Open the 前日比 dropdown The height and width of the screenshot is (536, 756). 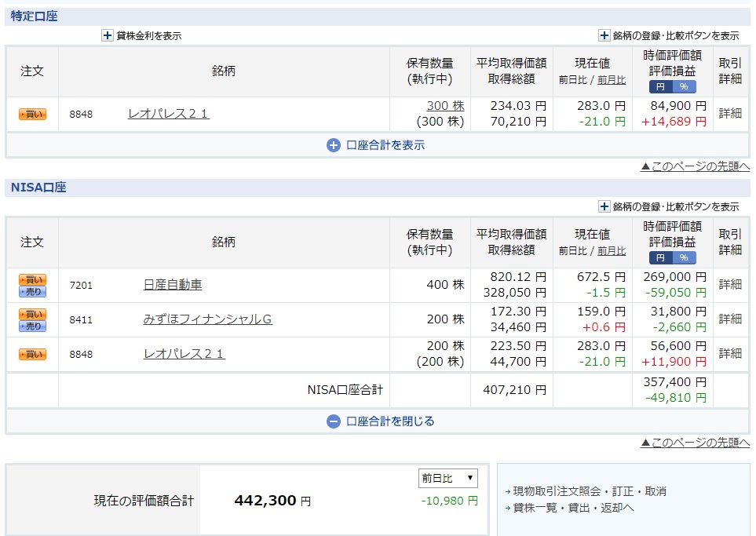(x=448, y=478)
